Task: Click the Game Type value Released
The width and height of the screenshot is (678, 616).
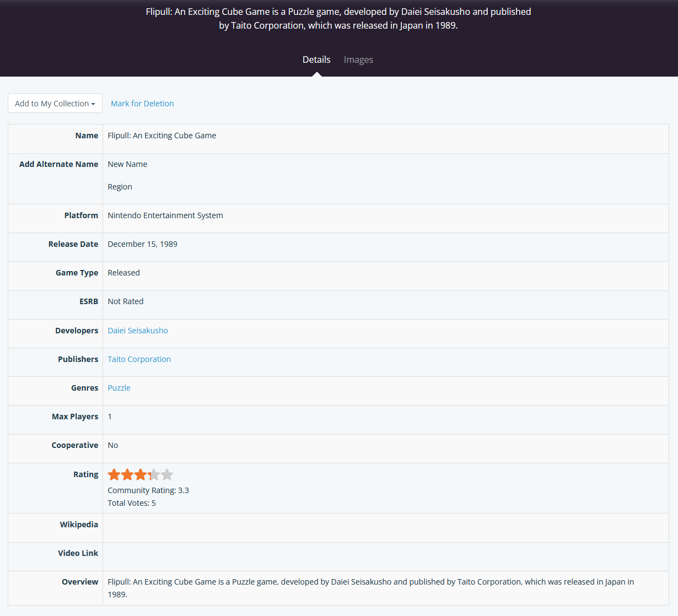Action: click(x=123, y=273)
